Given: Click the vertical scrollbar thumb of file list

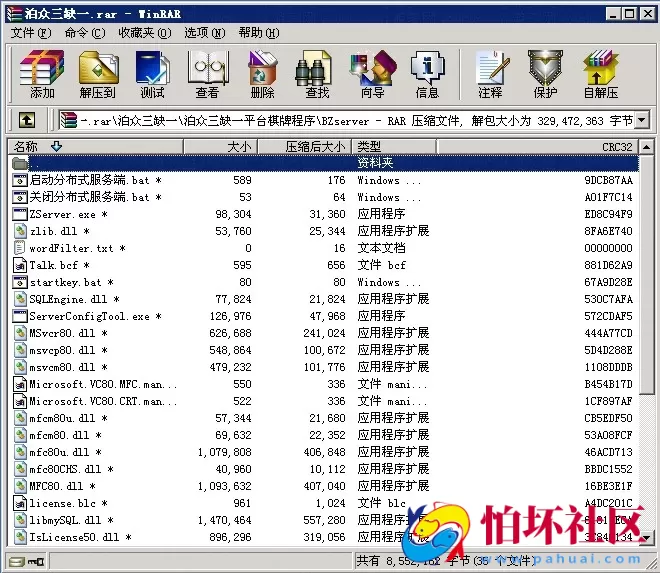Looking at the screenshot, I should point(647,274).
